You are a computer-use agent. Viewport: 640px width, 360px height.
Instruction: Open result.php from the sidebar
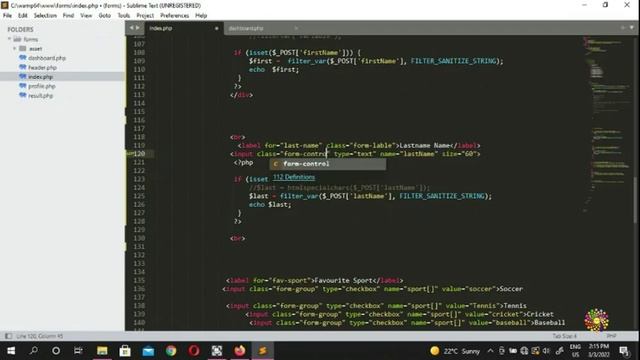tap(40, 96)
